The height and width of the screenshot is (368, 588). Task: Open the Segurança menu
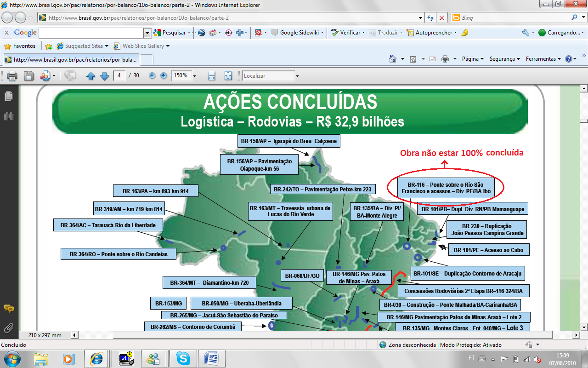(504, 59)
